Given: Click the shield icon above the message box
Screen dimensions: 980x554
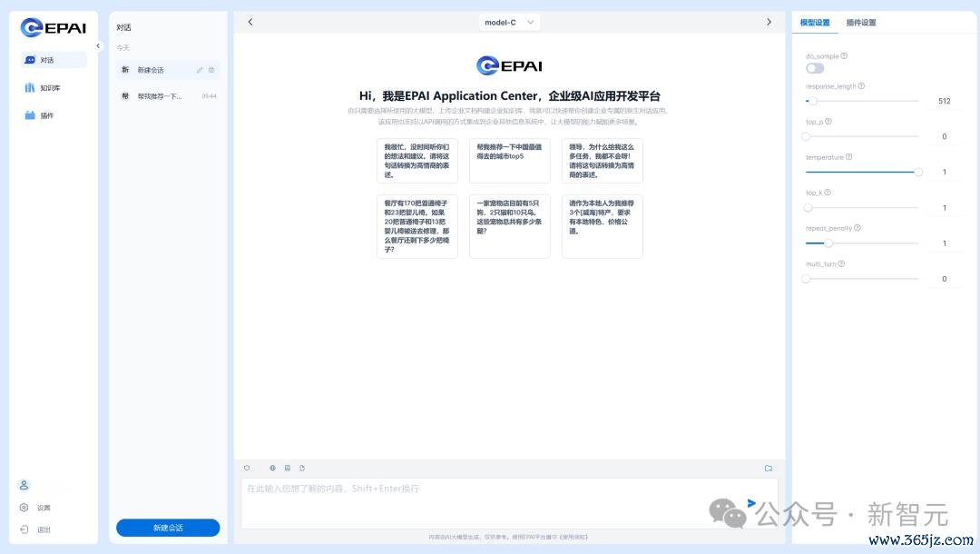Looking at the screenshot, I should [x=247, y=468].
